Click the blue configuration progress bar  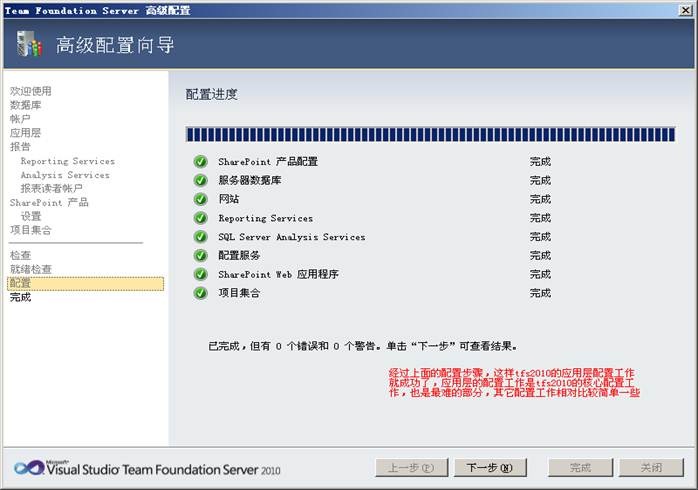coord(430,134)
